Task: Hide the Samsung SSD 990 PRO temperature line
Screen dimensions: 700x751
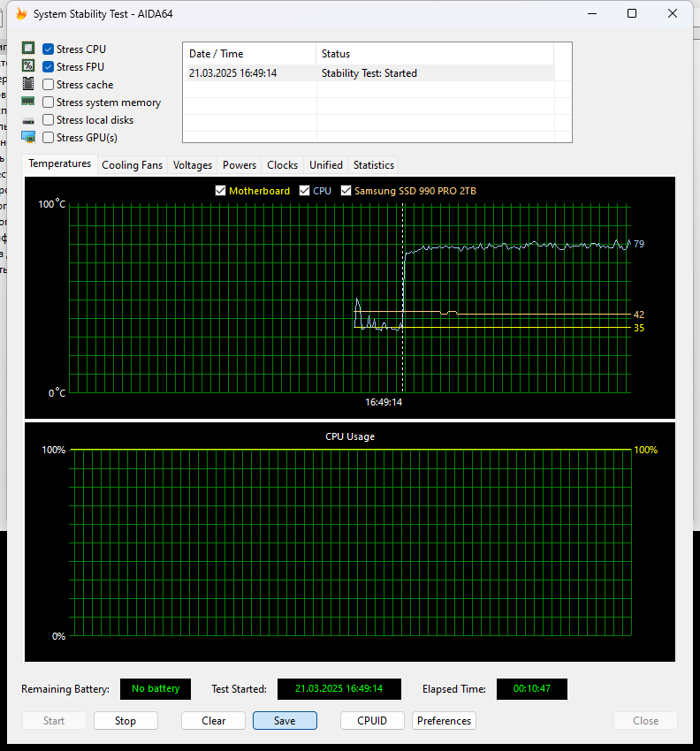Action: [x=346, y=191]
